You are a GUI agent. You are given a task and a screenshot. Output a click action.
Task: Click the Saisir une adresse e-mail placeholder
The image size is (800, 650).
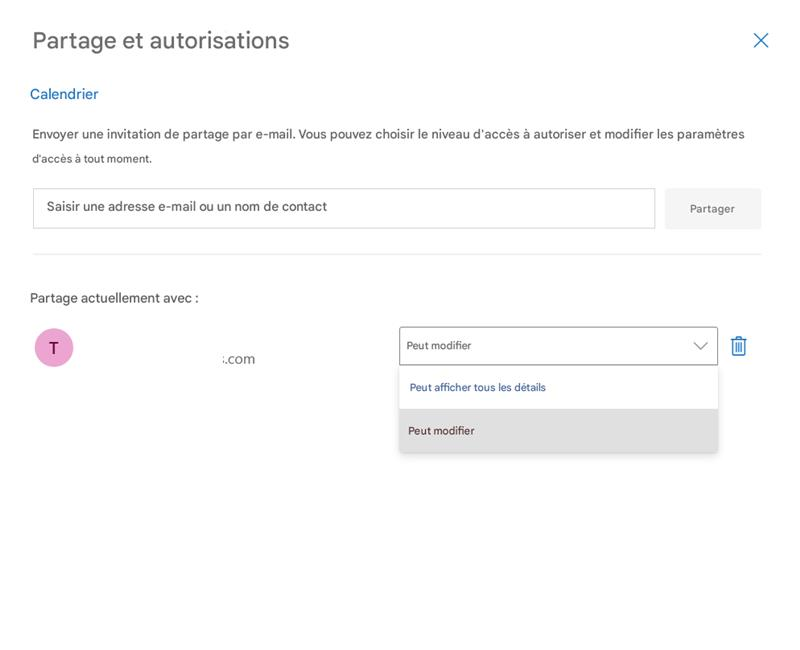(187, 207)
